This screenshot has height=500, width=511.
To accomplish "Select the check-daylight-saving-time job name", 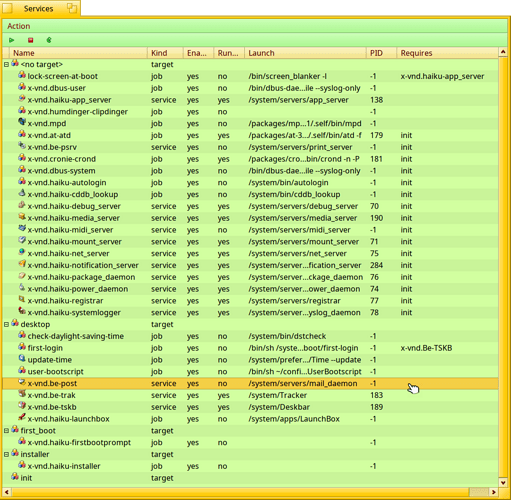I will 75,336.
